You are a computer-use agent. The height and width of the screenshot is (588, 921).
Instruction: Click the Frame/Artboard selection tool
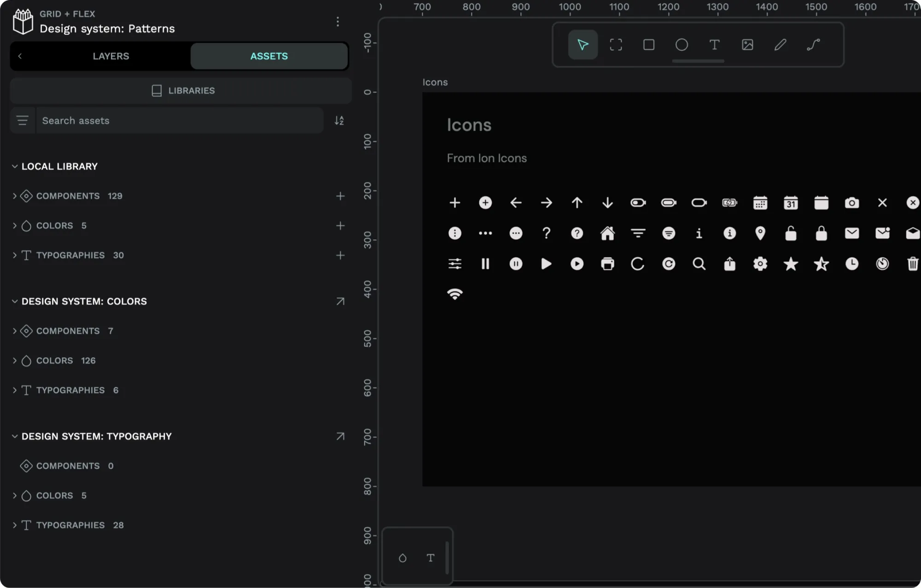coord(615,44)
